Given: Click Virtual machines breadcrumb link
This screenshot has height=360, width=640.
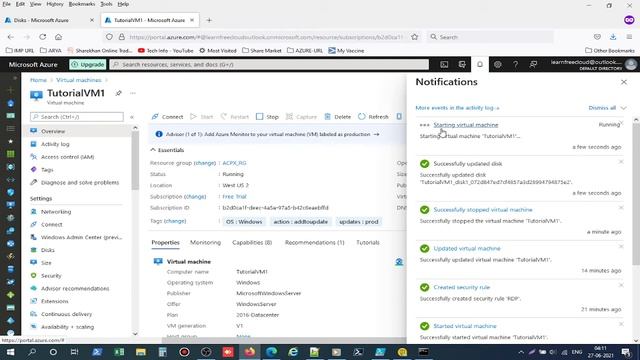Looking at the screenshot, I should pos(78,80).
